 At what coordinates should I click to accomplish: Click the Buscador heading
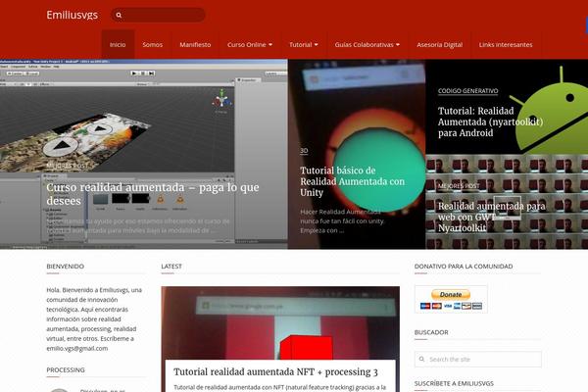431,332
